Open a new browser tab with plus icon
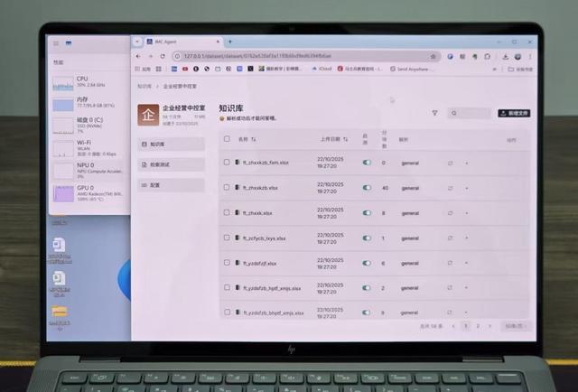The height and width of the screenshot is (392, 578). click(x=230, y=42)
